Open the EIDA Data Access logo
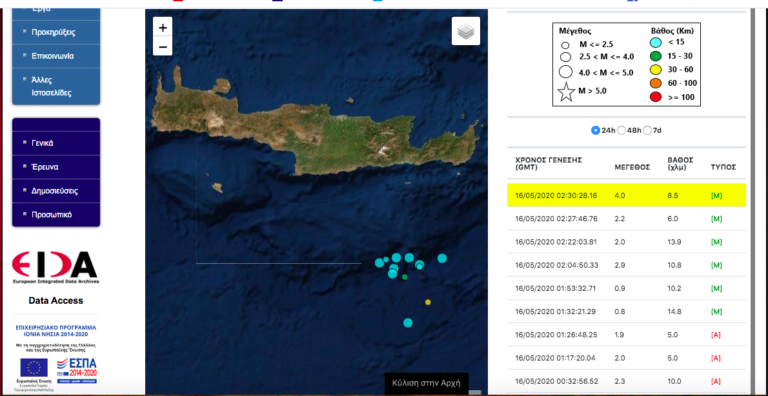This screenshot has width=768, height=396. point(55,268)
